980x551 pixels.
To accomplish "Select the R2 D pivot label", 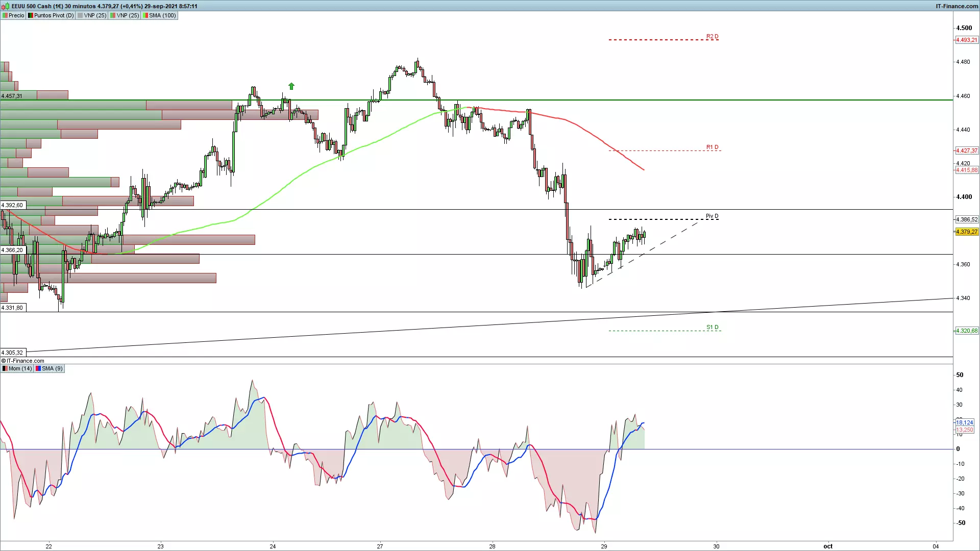I will (713, 37).
